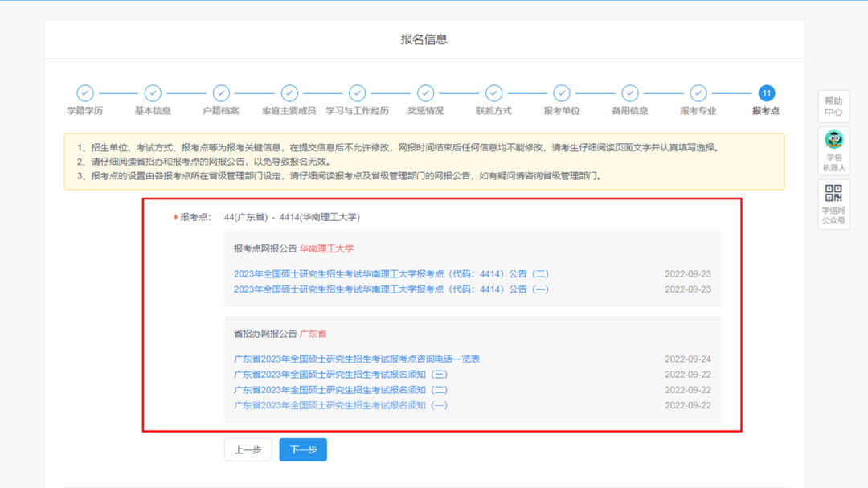Select the 户籍档案 step circle icon
Viewport: 868px width, 488px height.
coord(221,93)
